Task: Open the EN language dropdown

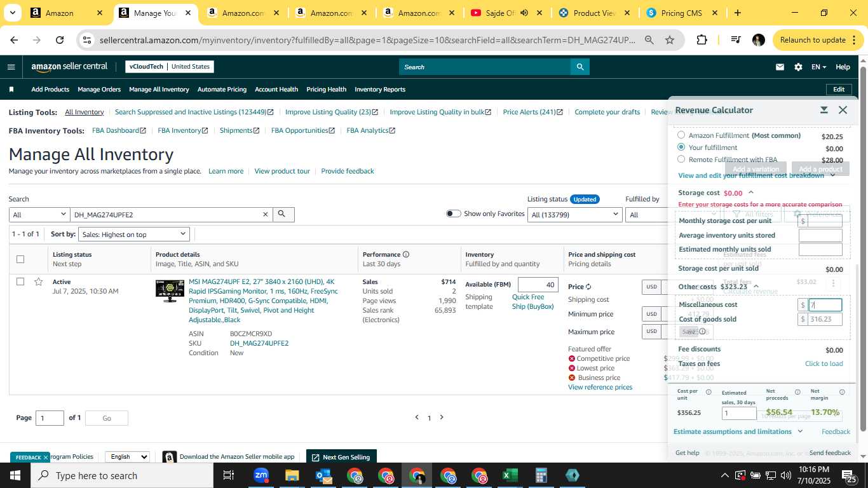Action: [x=818, y=67]
